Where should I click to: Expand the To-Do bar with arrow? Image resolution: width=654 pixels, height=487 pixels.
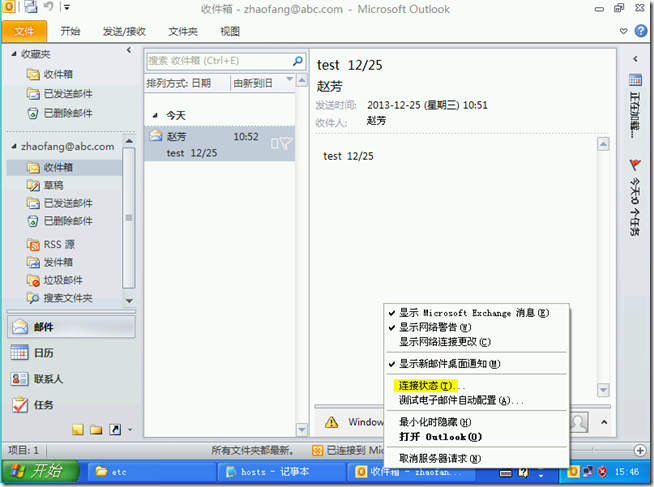click(635, 59)
